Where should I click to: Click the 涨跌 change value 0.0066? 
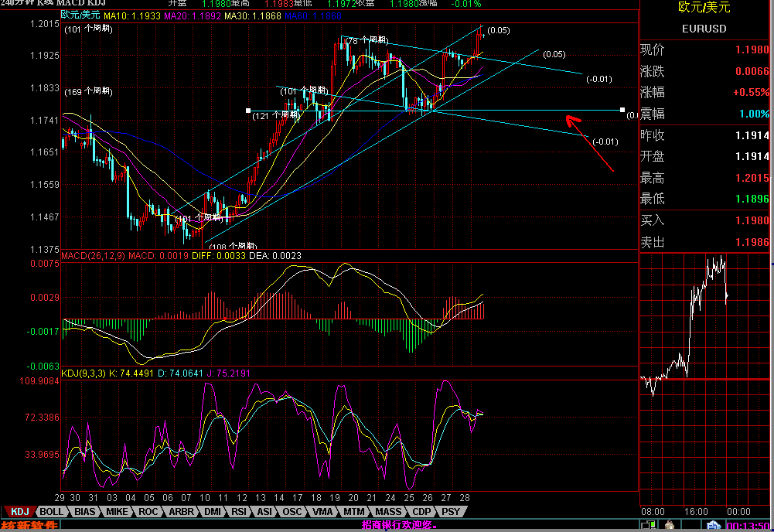[x=752, y=72]
